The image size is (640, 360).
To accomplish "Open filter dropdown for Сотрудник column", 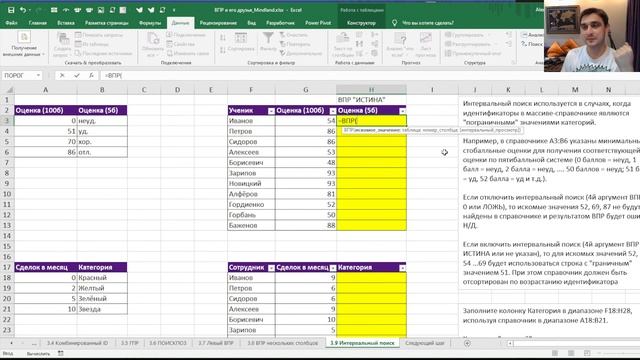I will (x=271, y=268).
